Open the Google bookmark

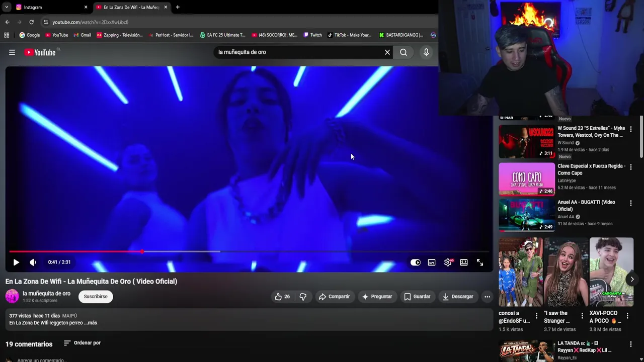[30, 35]
